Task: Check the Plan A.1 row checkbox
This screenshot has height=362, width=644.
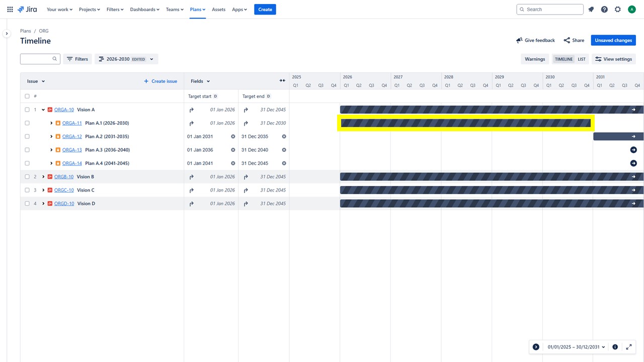Action: [x=27, y=123]
